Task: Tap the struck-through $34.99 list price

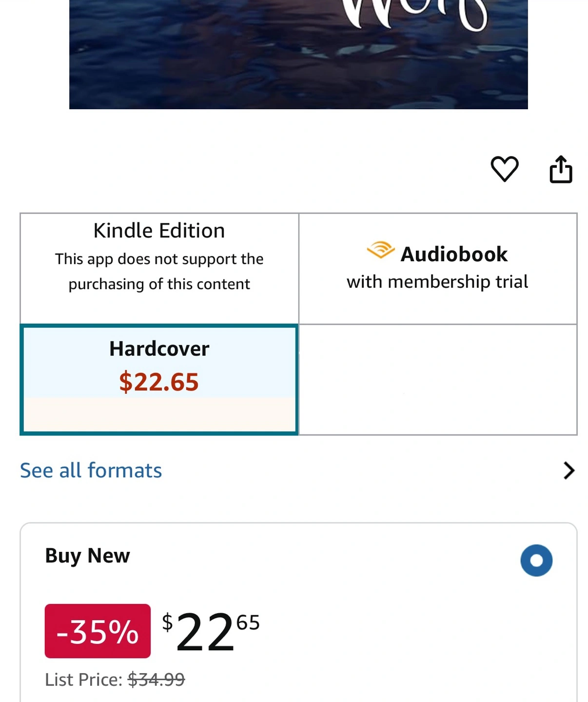Action: (156, 679)
